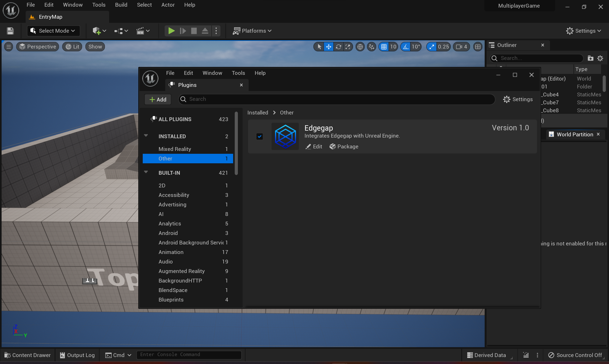Collapse the Built-In category section
Viewport: 609px width, 364px height.
(146, 172)
